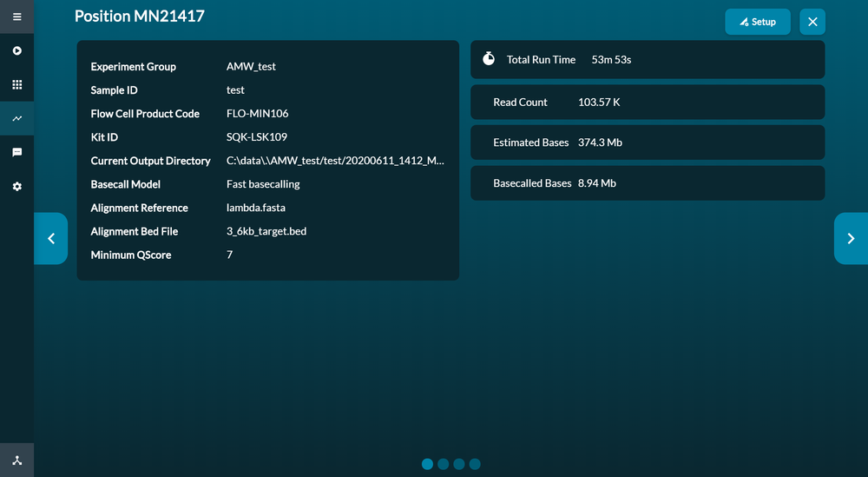This screenshot has height=477, width=868.
Task: Click the 53m 53s run time value
Action: 611,59
